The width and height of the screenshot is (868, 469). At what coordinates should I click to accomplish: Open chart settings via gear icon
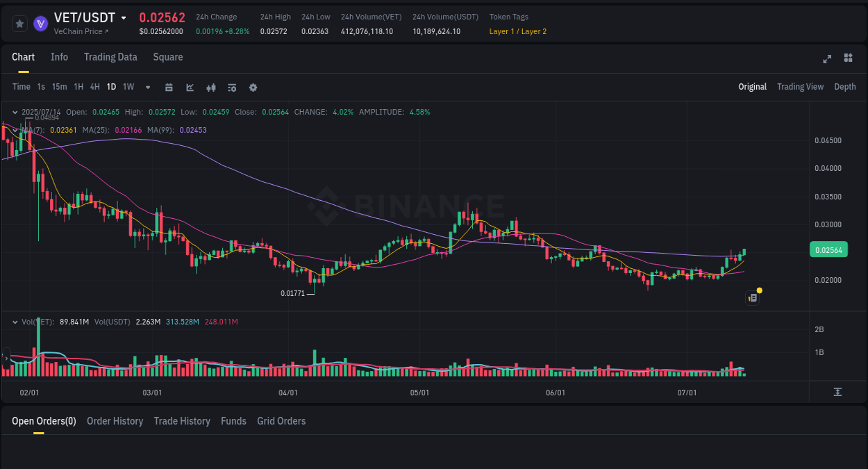253,88
